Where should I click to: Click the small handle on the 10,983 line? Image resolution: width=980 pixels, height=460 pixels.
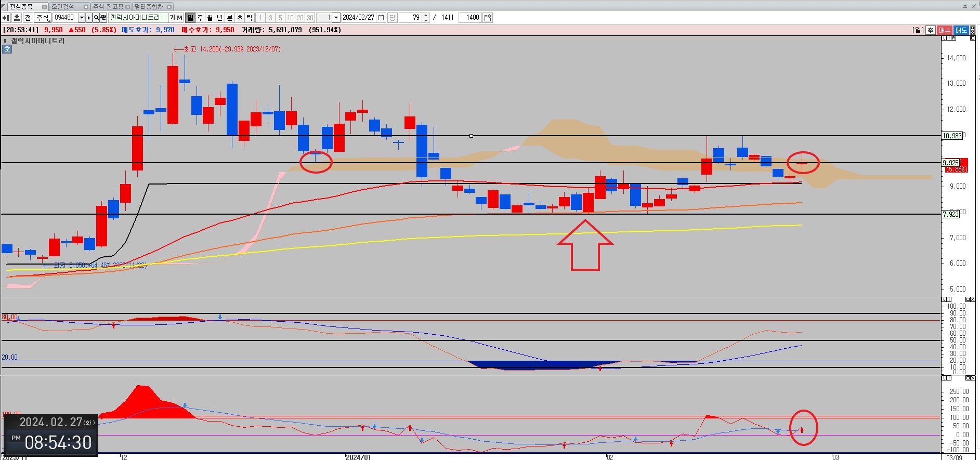[x=471, y=136]
